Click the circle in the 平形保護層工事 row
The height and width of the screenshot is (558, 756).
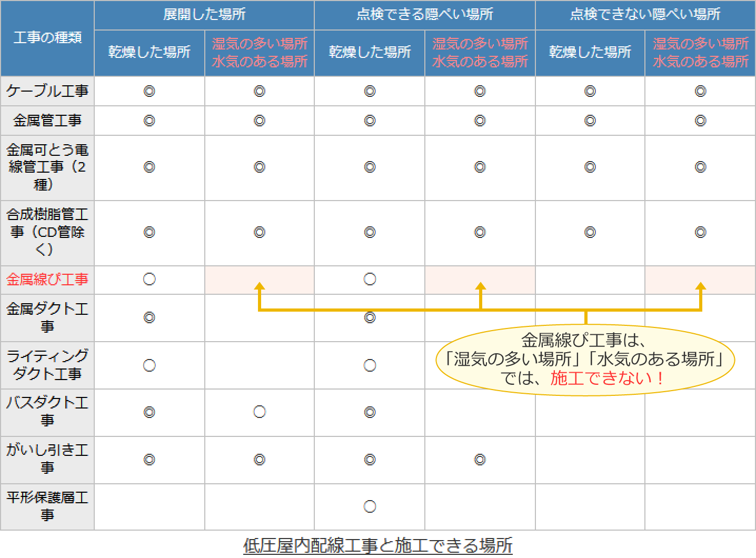tap(370, 506)
